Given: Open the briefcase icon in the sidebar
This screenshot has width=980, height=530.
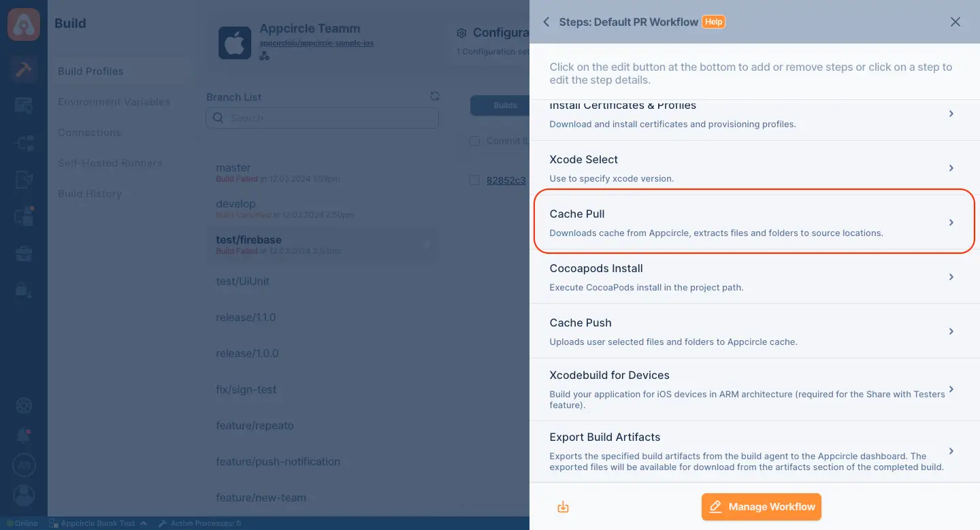Looking at the screenshot, I should [24, 254].
